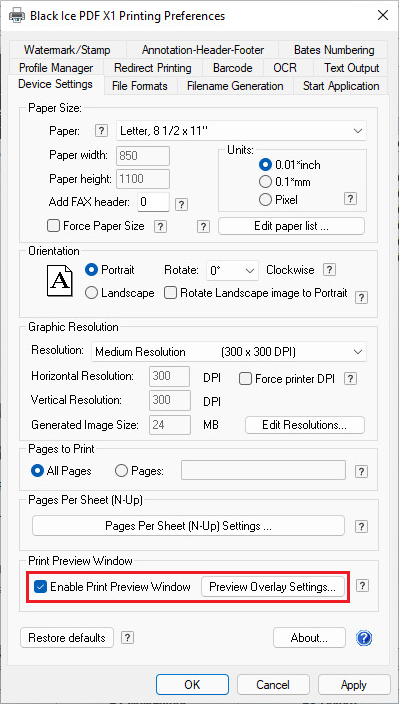Viewport: 399px width, 704px height.
Task: Click the blue round help icon near About
Action: 364,638
